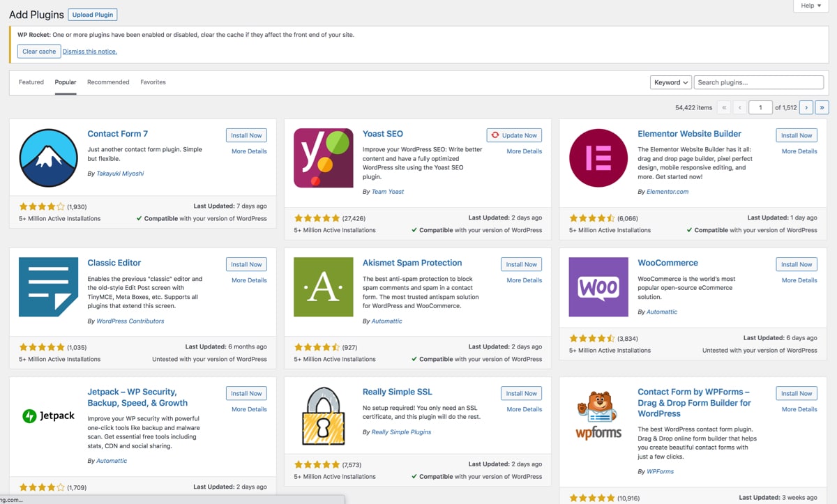Click the current page number field
Screen dimensions: 837x504
(x=760, y=107)
